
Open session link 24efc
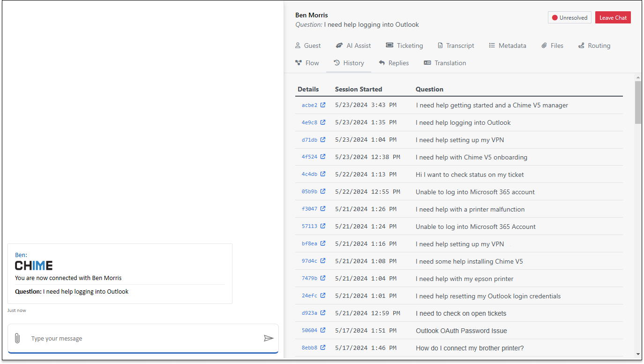point(309,296)
